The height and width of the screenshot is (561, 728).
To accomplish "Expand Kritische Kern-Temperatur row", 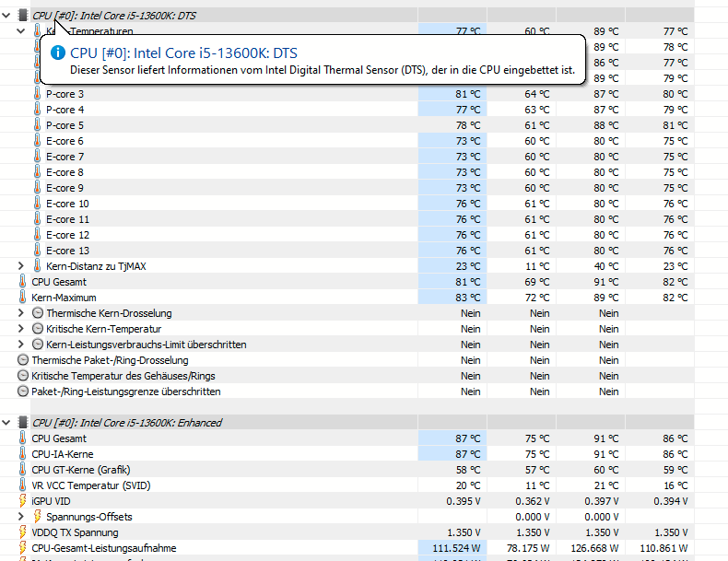I will click(21, 329).
